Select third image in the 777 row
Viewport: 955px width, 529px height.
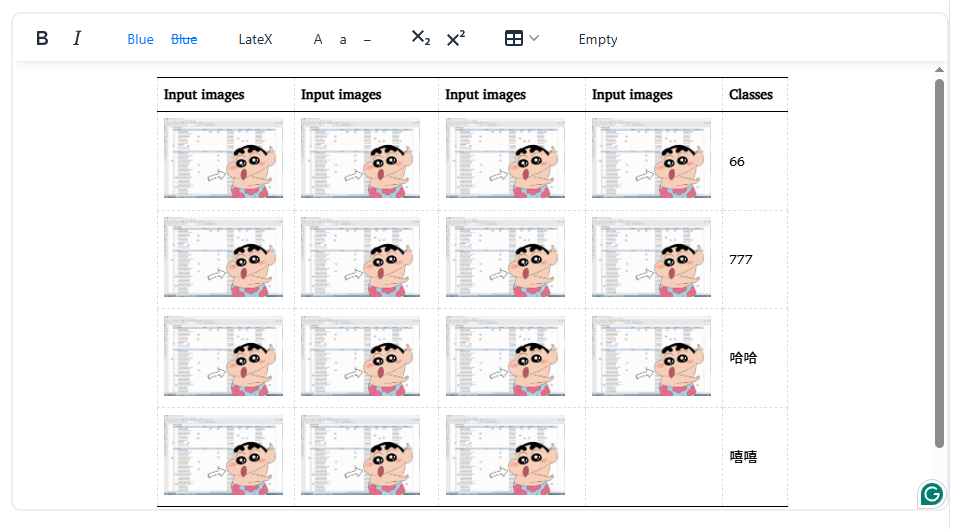tap(506, 257)
